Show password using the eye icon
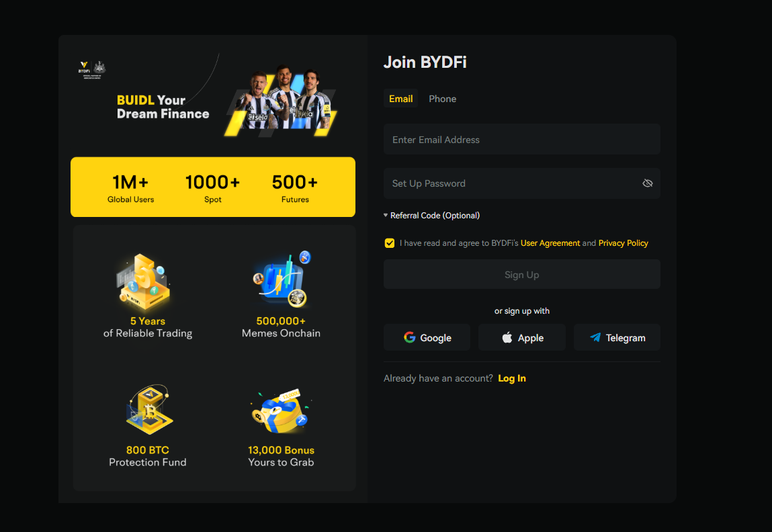 647,183
